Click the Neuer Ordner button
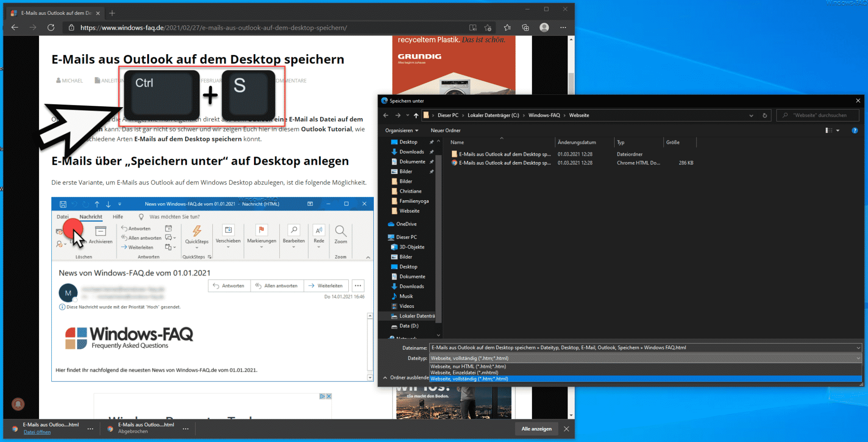The height and width of the screenshot is (442, 868). click(x=445, y=130)
